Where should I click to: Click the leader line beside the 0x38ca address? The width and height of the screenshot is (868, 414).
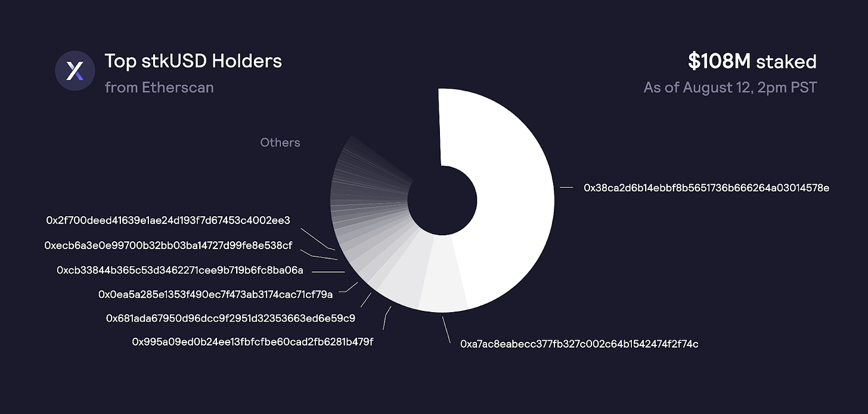[x=566, y=188]
